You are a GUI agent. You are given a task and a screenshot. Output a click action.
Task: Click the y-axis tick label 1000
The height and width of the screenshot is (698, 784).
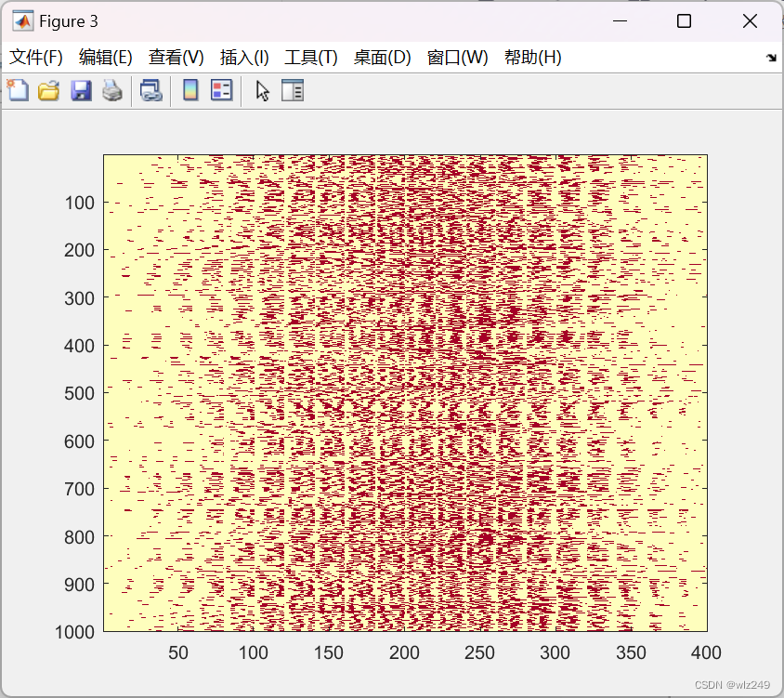pos(74,632)
